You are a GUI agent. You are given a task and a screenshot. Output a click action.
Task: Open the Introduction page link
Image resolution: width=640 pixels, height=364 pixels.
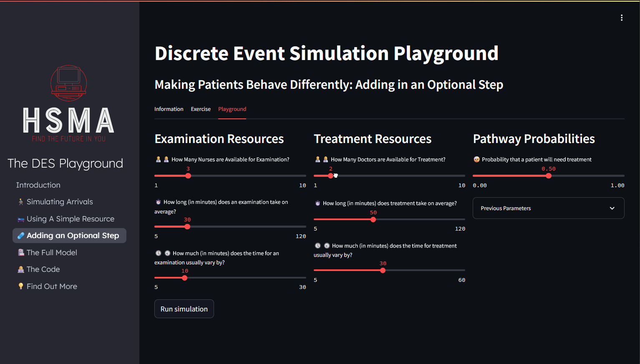click(38, 185)
